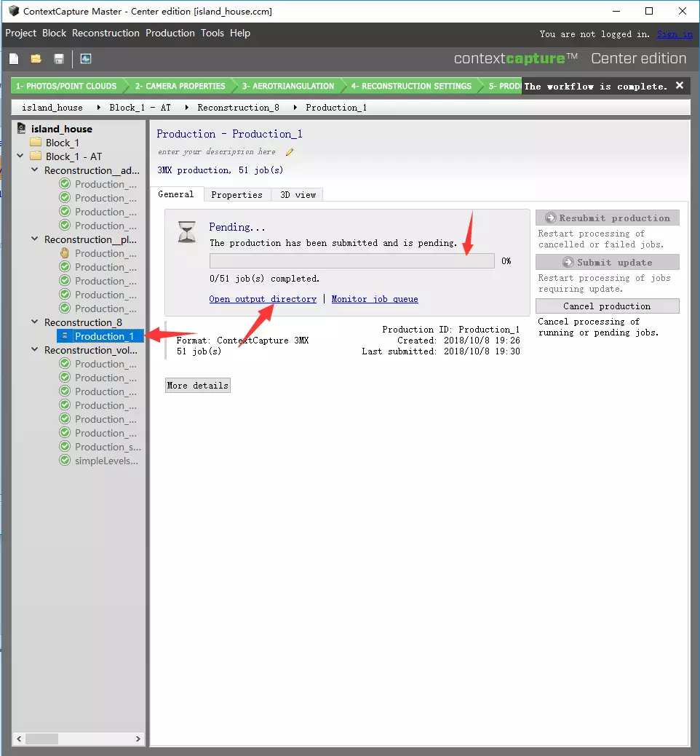Screen dimensions: 700x756
Task: Click the Resubmit production button
Action: (x=608, y=218)
